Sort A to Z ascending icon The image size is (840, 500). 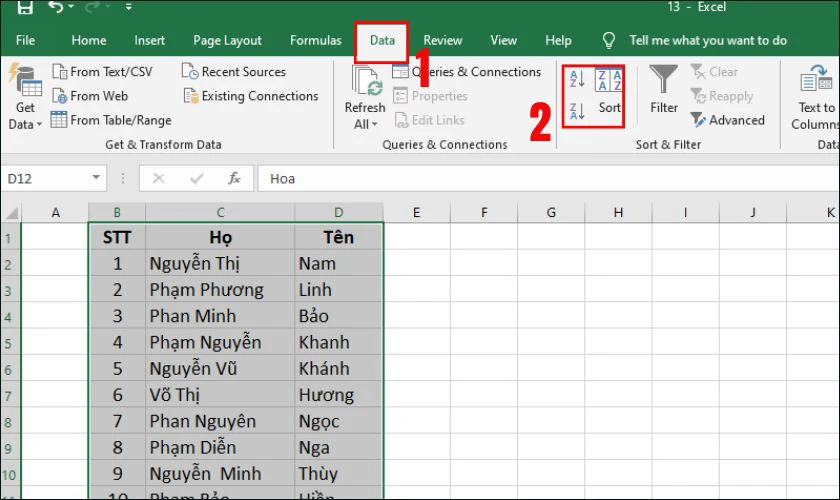[577, 79]
